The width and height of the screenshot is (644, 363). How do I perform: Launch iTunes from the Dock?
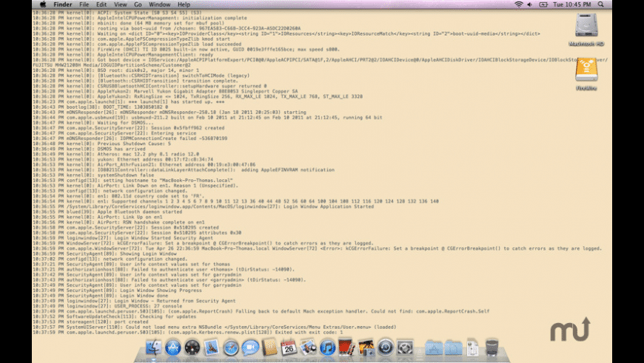[x=327, y=347]
